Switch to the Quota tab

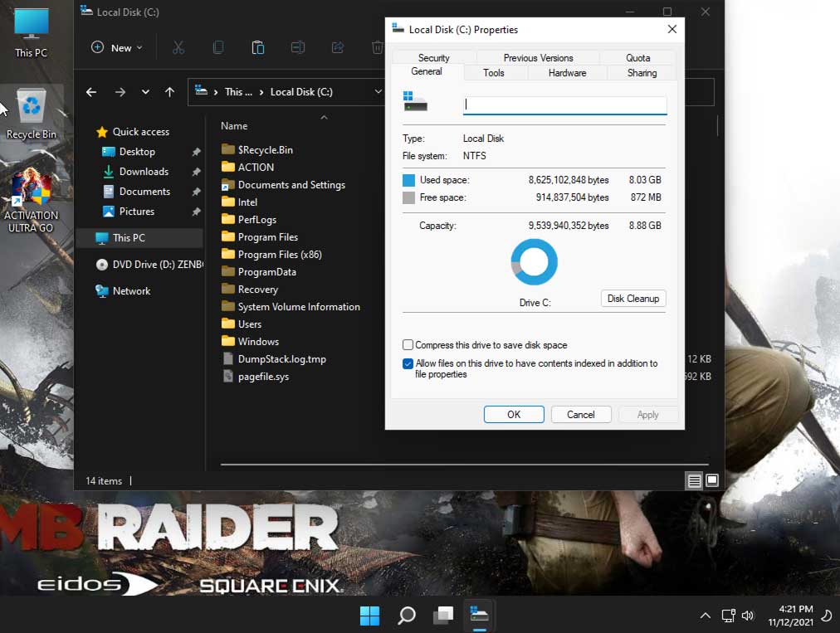(x=638, y=58)
